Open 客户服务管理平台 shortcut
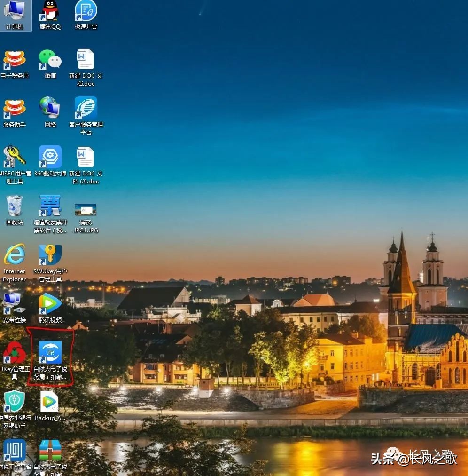468x476 pixels. [86, 108]
